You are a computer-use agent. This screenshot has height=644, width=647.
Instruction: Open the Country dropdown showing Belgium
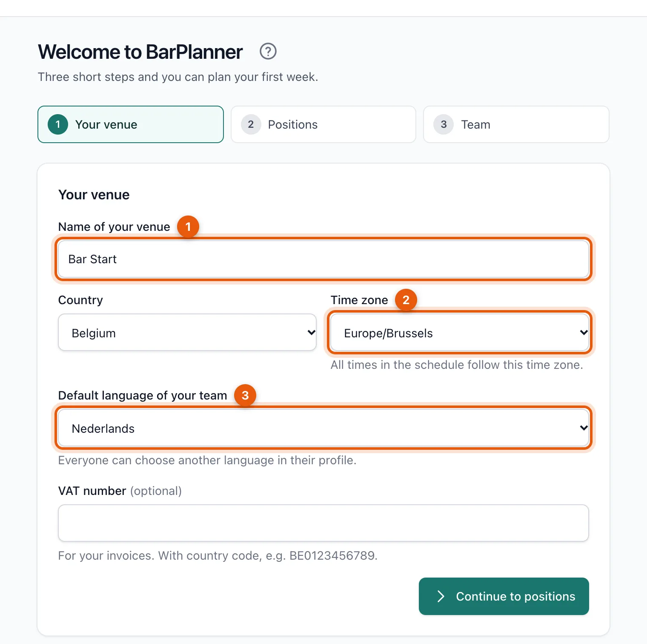(x=187, y=332)
